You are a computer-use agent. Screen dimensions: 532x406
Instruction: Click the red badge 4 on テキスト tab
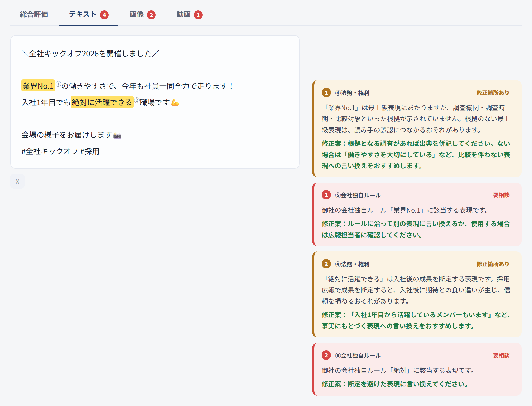coord(104,15)
